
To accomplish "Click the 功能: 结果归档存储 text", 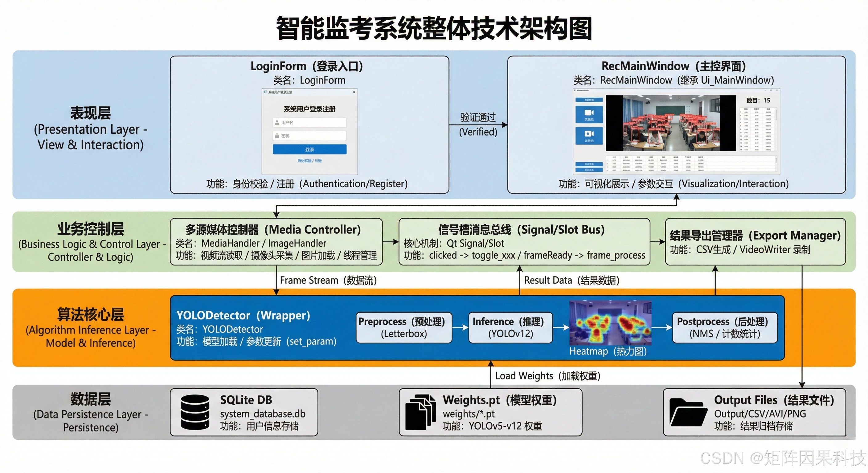I will pyautogui.click(x=753, y=426).
